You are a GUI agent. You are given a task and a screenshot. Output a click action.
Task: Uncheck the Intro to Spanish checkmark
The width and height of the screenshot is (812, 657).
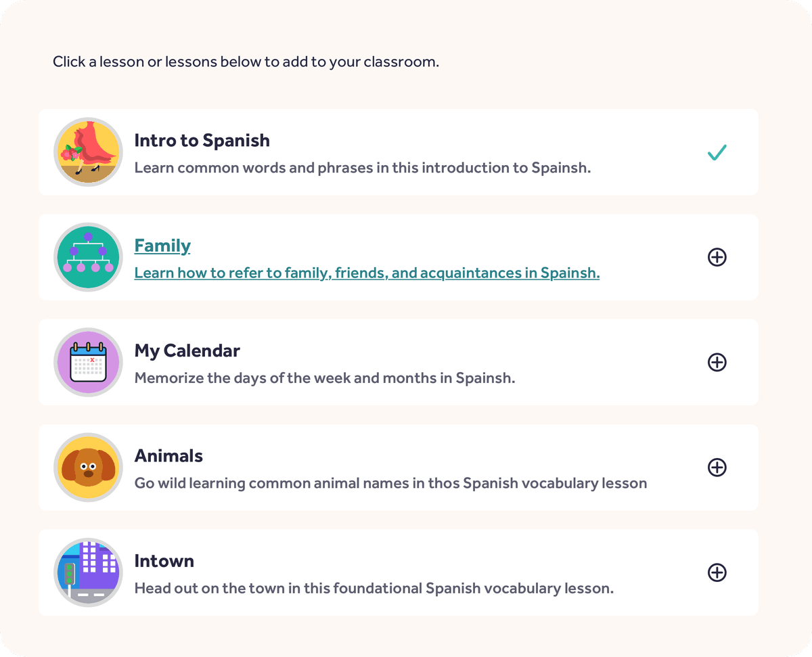click(717, 152)
